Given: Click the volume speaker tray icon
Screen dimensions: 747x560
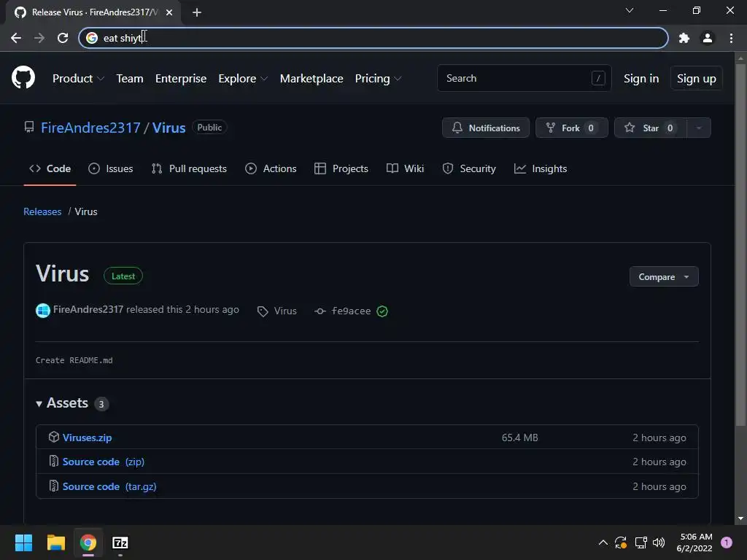Looking at the screenshot, I should [659, 542].
